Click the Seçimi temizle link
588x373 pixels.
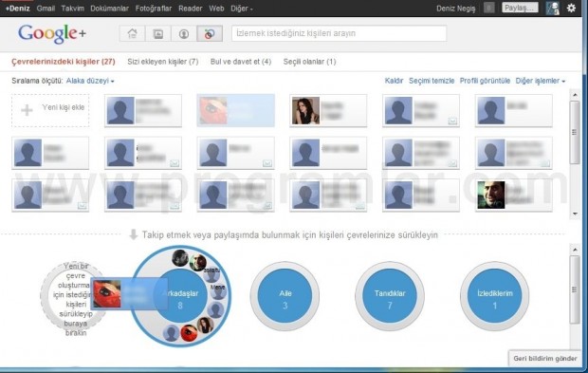[432, 81]
